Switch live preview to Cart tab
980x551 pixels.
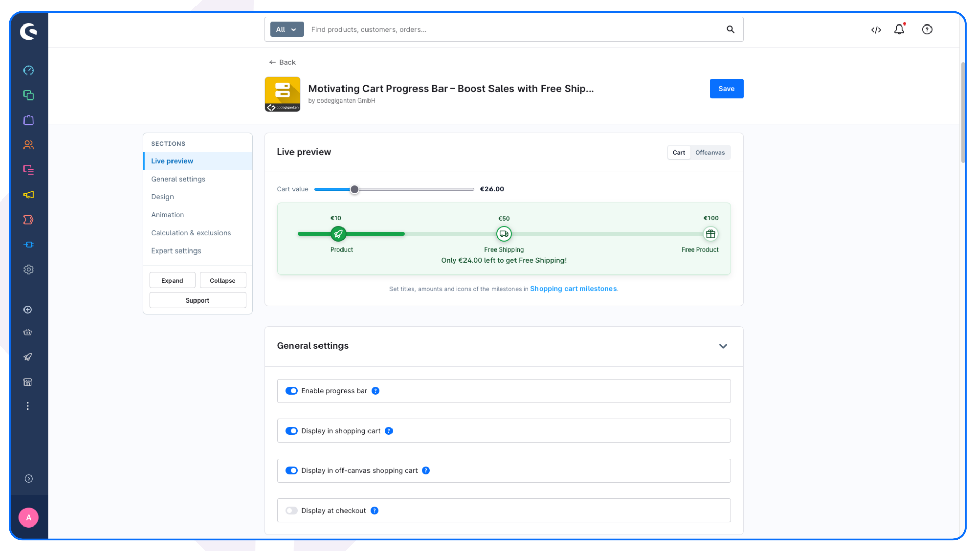pos(679,153)
